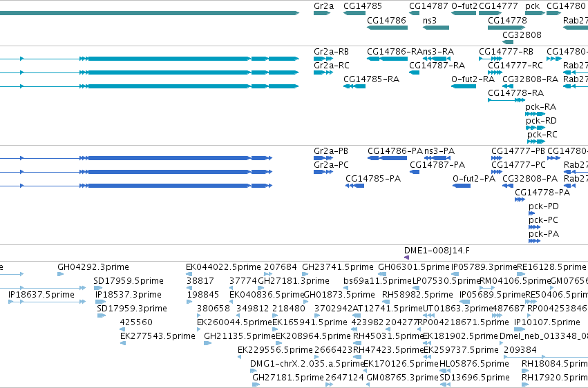Image resolution: width=588 pixels, height=388 pixels.
Task: Select the EK277543.5prime EST
Action: tap(122, 343)
